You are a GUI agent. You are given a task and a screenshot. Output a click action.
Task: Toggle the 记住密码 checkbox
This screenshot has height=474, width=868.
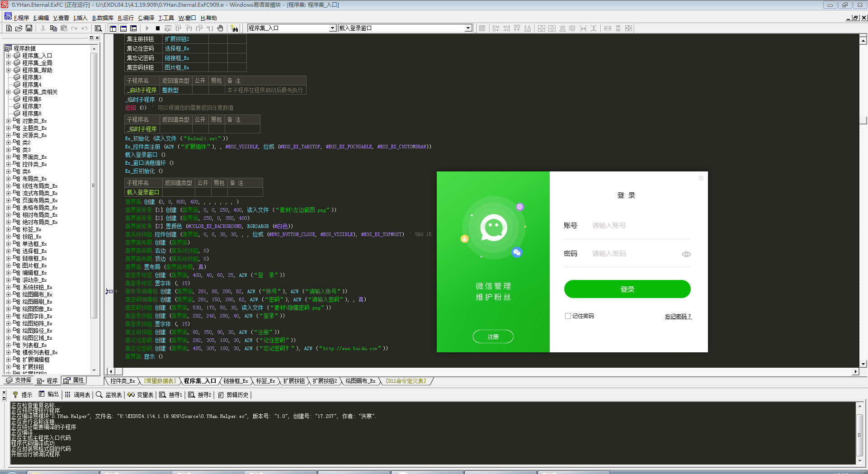coord(568,316)
